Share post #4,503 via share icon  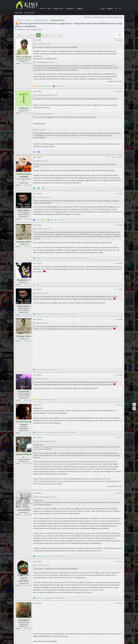click(115, 157)
